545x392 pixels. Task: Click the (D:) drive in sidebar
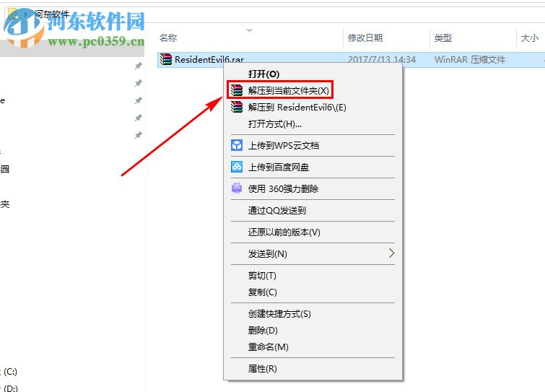pyautogui.click(x=10, y=388)
